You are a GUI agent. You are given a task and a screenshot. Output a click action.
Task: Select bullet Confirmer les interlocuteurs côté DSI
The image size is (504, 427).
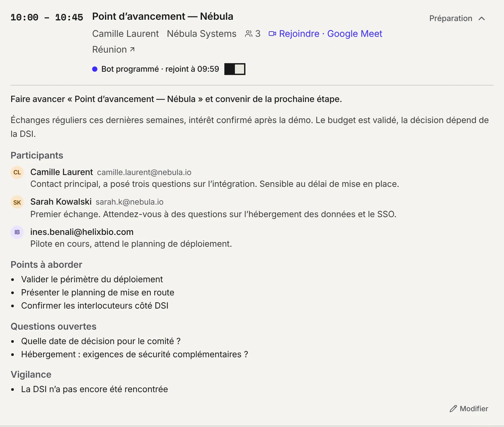pos(95,306)
